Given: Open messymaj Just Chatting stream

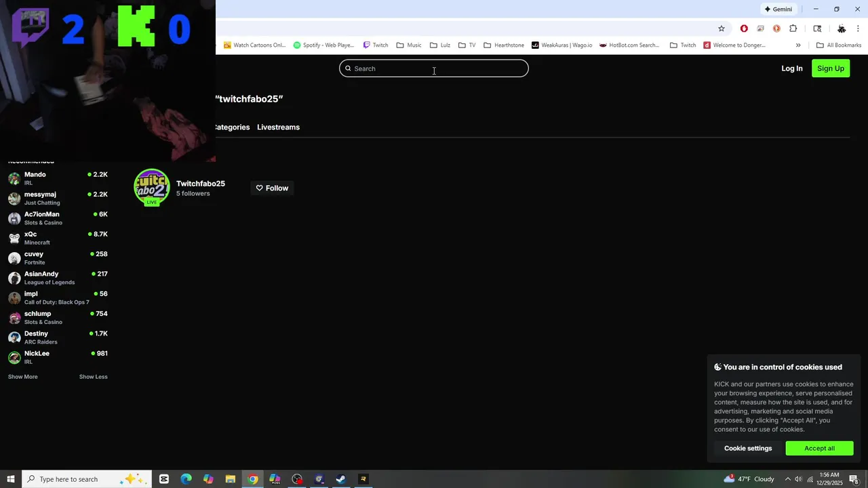Looking at the screenshot, I should tap(58, 199).
